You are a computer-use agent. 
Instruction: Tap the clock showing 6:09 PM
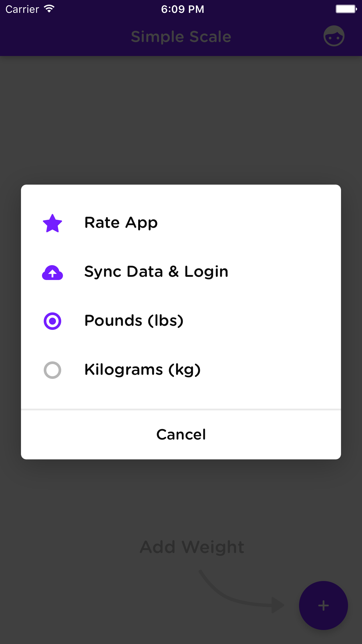coord(182,9)
